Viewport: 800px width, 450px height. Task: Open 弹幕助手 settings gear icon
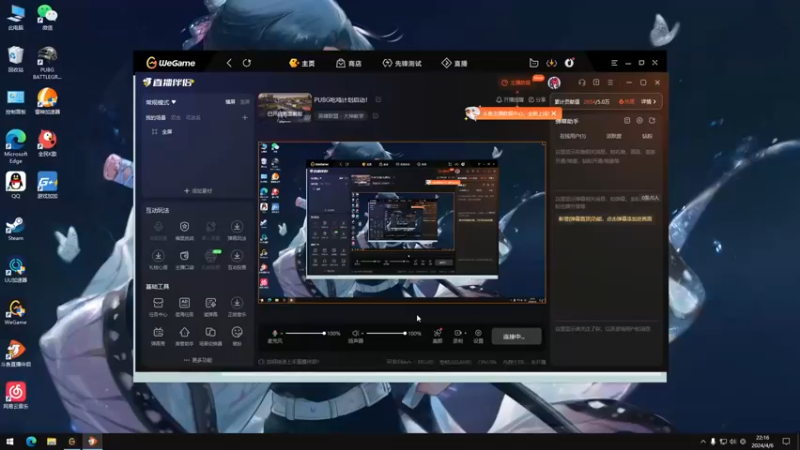click(x=639, y=121)
